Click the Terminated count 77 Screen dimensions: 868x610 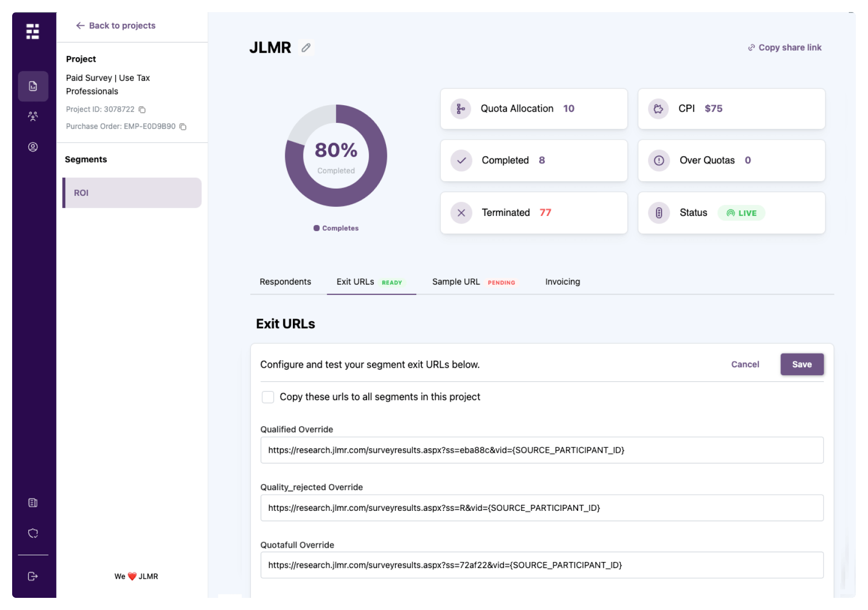coord(545,212)
